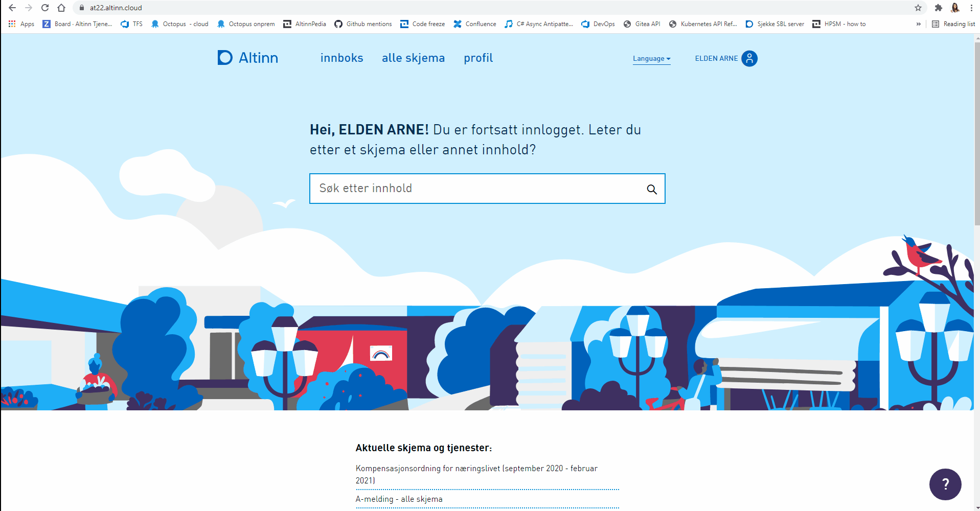The image size is (980, 511).
Task: Click the browser forward arrow
Action: (29, 8)
